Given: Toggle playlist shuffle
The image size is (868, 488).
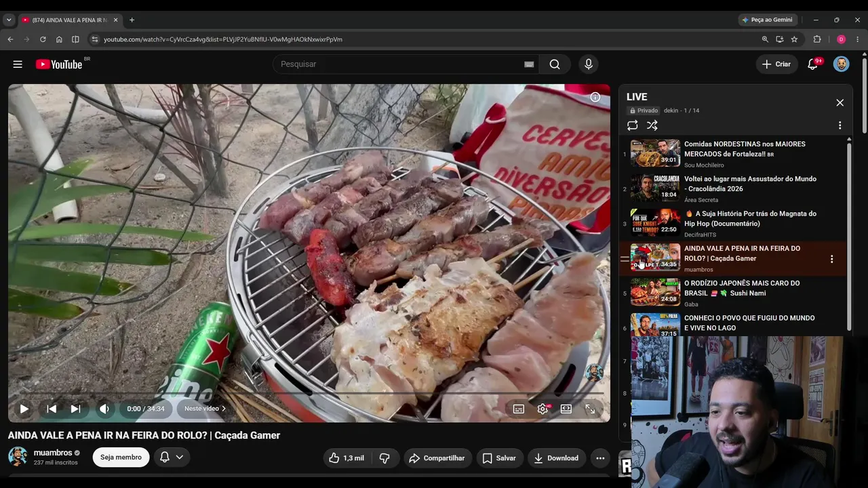Looking at the screenshot, I should coord(652,125).
